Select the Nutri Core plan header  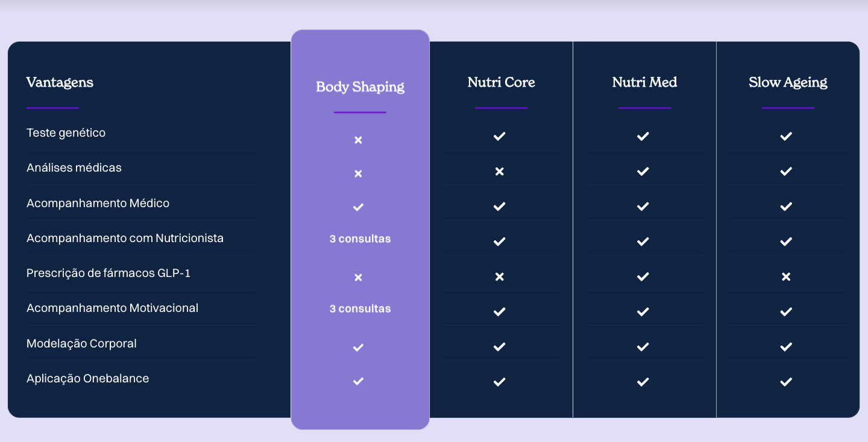[501, 82]
